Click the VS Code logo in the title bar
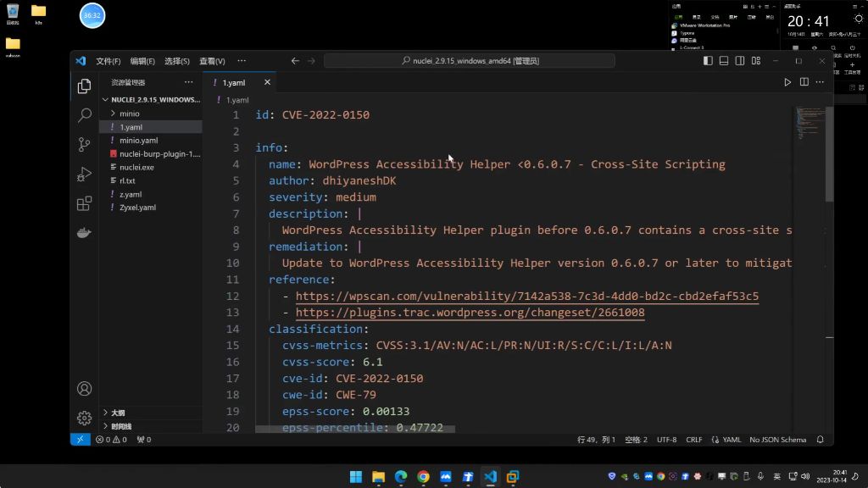The image size is (868, 488). click(x=81, y=61)
